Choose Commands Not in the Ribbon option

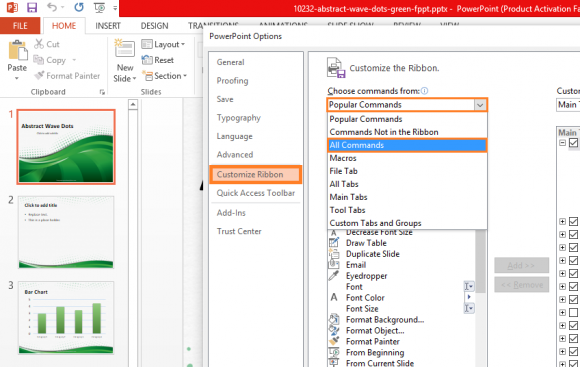pyautogui.click(x=407, y=132)
